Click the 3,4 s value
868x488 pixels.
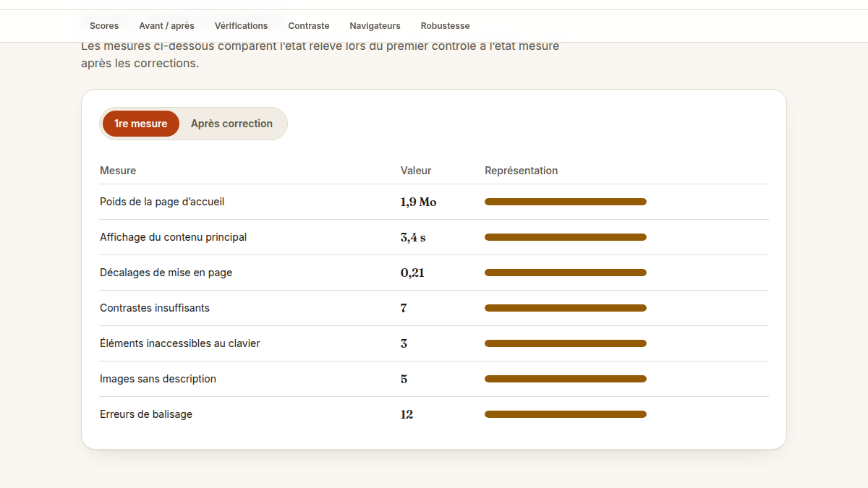pos(413,237)
